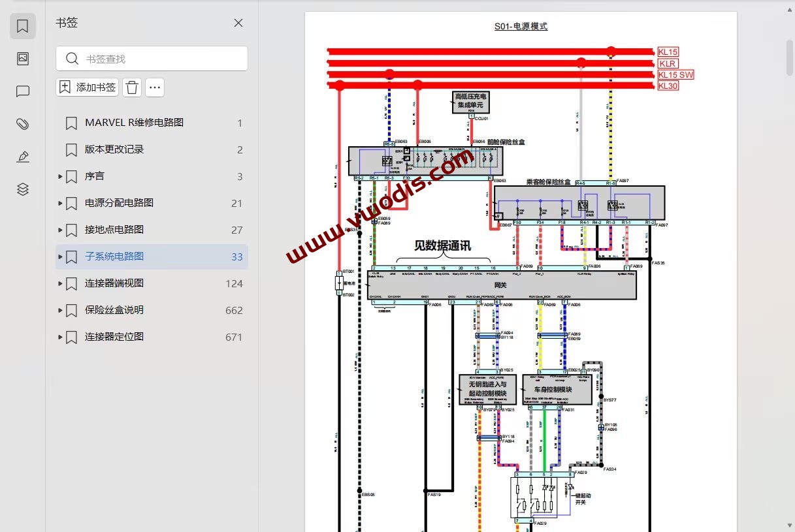Open the comments panel icon
This screenshot has width=795, height=532.
(22, 91)
